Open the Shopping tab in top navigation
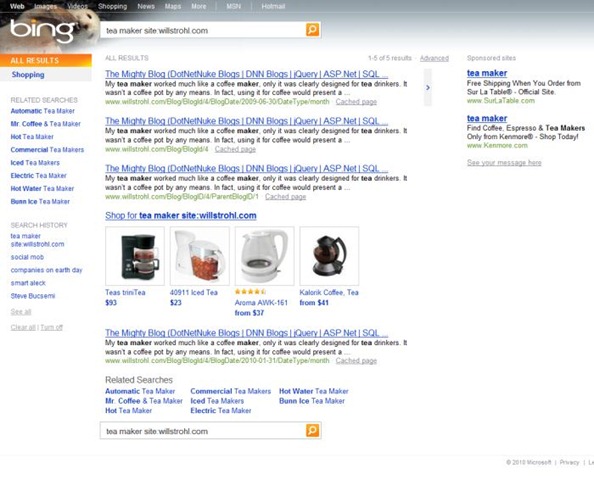The image size is (594, 480). click(x=113, y=6)
